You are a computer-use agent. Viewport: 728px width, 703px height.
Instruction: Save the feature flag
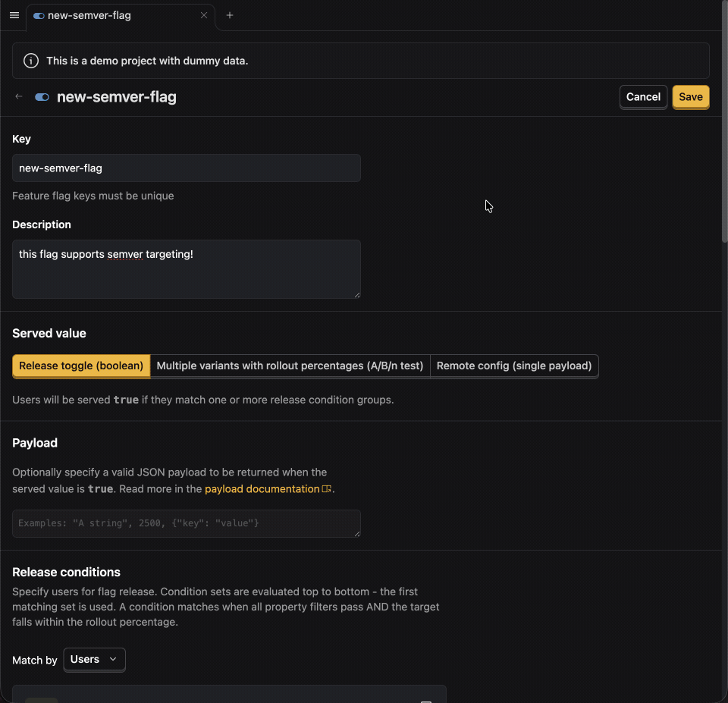[690, 97]
